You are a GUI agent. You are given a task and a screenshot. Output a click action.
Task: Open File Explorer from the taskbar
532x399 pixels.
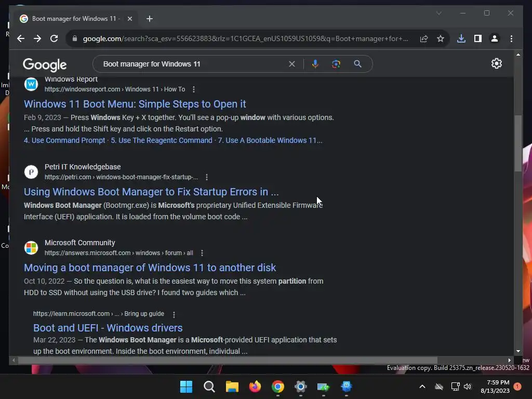click(232, 387)
